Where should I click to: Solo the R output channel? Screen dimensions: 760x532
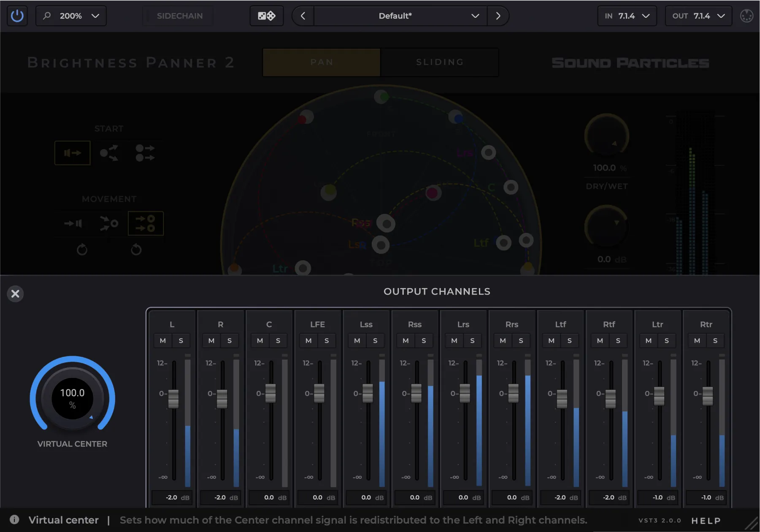point(230,340)
